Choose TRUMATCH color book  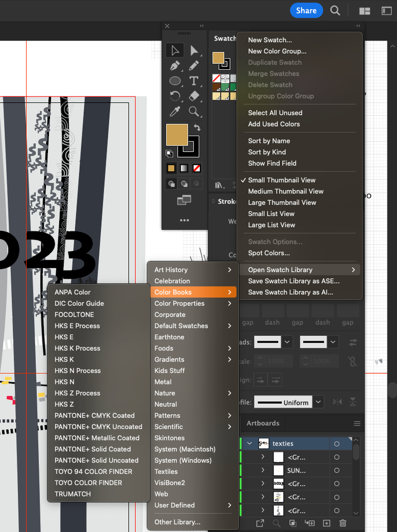pos(99,494)
